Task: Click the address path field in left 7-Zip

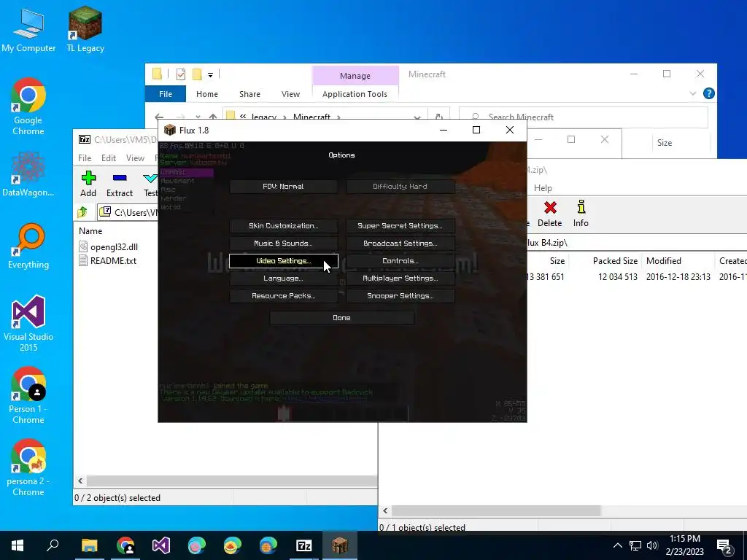Action: (128, 212)
